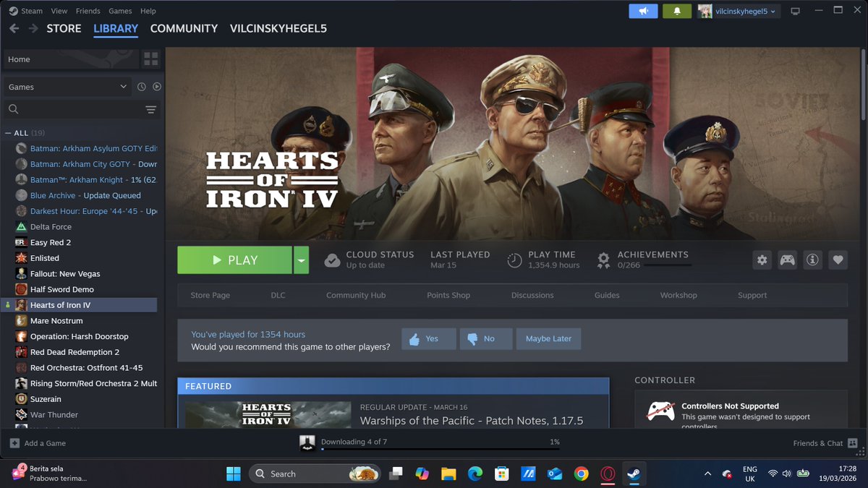Filter library by ready to play icon
This screenshot has height=488, width=868.
(157, 87)
